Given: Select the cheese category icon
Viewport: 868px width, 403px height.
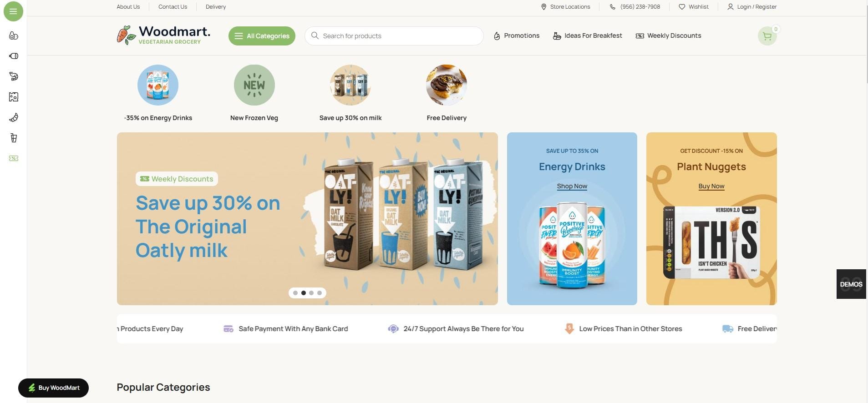Looking at the screenshot, I should point(14,97).
